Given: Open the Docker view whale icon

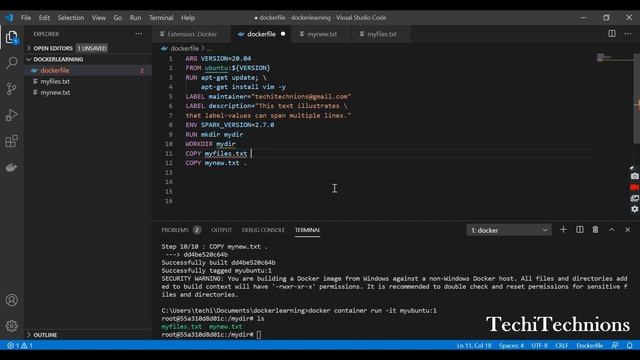Looking at the screenshot, I should click(x=11, y=167).
